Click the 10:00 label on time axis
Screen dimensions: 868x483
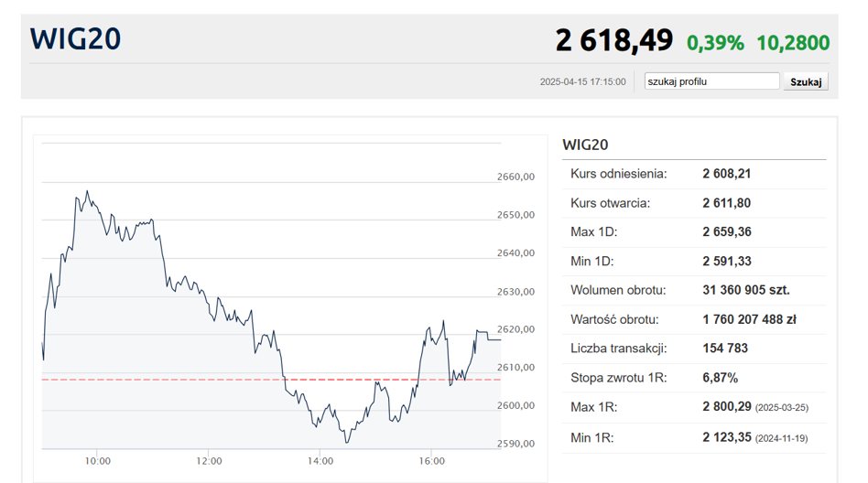pos(97,461)
